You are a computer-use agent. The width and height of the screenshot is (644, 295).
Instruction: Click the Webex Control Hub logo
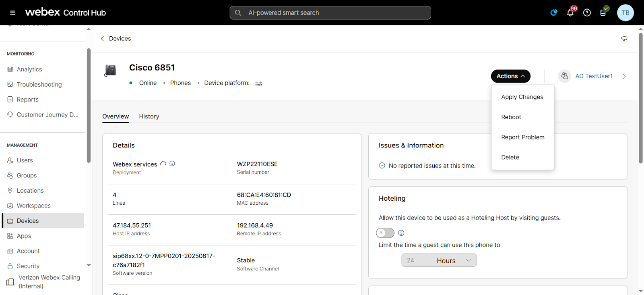pyautogui.click(x=66, y=12)
